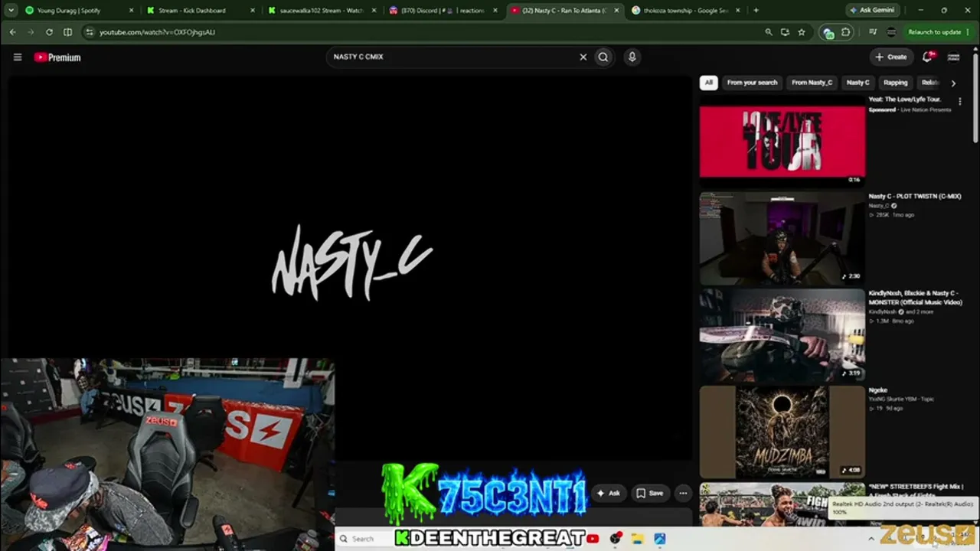Open the YouTube guide hamburger menu
Image resolution: width=980 pixels, height=551 pixels.
[x=18, y=57]
